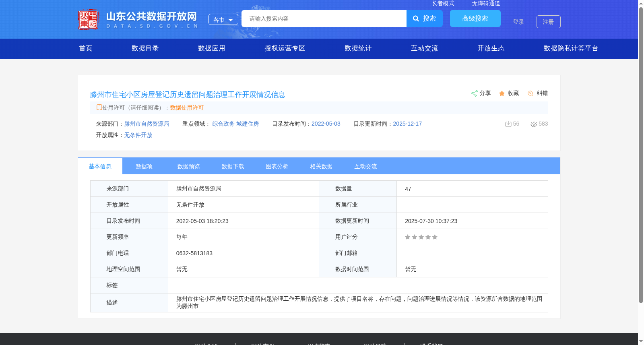Image resolution: width=644 pixels, height=345 pixels.
Task: Click the 分享 share label
Action: [485, 93]
